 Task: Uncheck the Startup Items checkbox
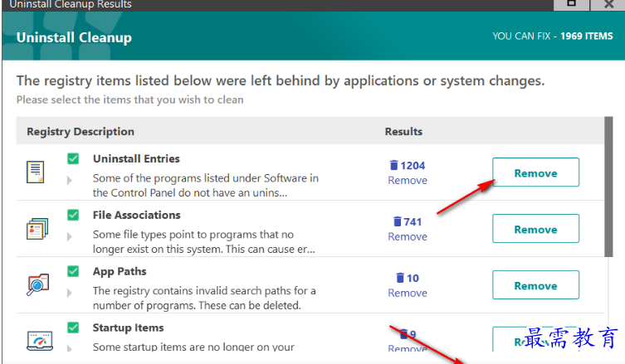click(73, 328)
